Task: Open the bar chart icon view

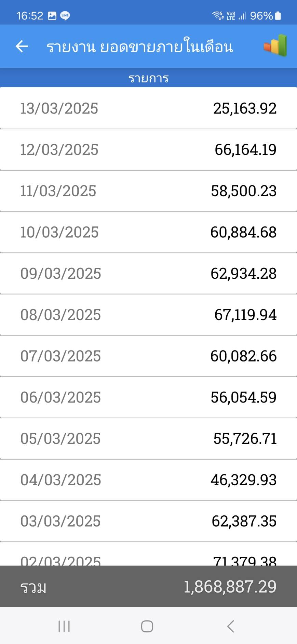Action: pyautogui.click(x=275, y=45)
